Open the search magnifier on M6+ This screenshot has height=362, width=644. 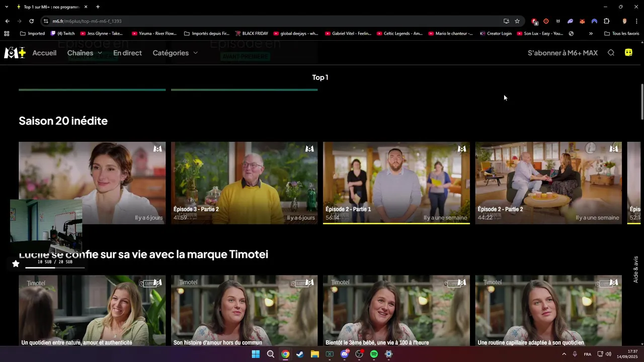pos(611,53)
